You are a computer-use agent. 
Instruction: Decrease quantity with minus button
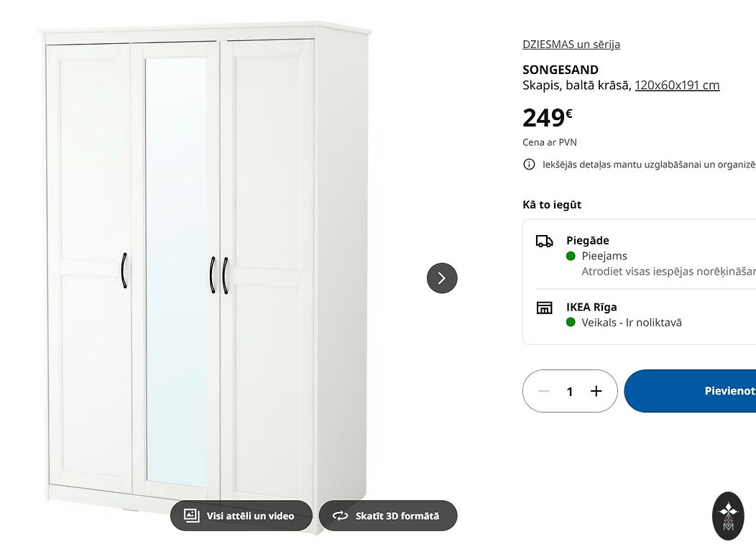[543, 391]
